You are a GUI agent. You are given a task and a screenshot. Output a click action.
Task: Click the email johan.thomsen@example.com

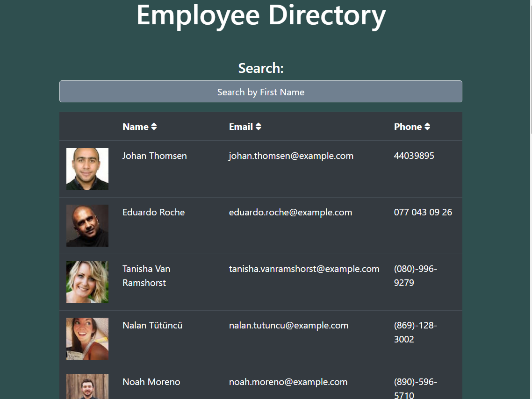tap(291, 156)
